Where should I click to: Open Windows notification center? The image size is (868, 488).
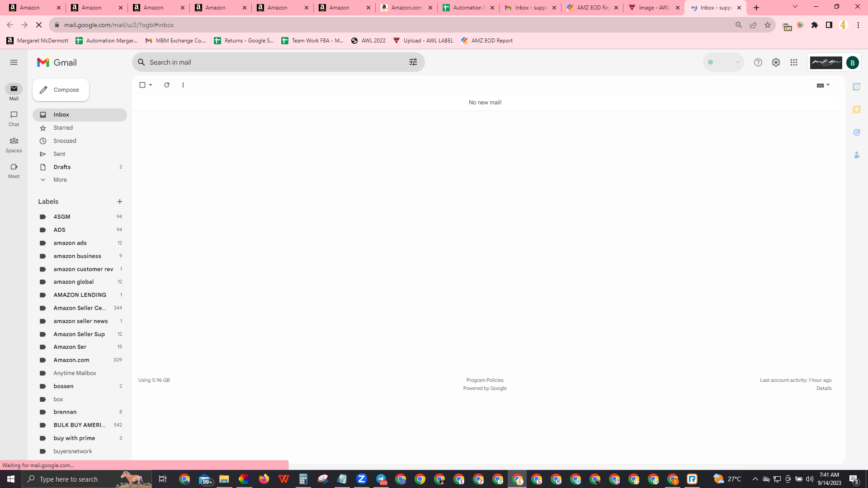click(854, 479)
